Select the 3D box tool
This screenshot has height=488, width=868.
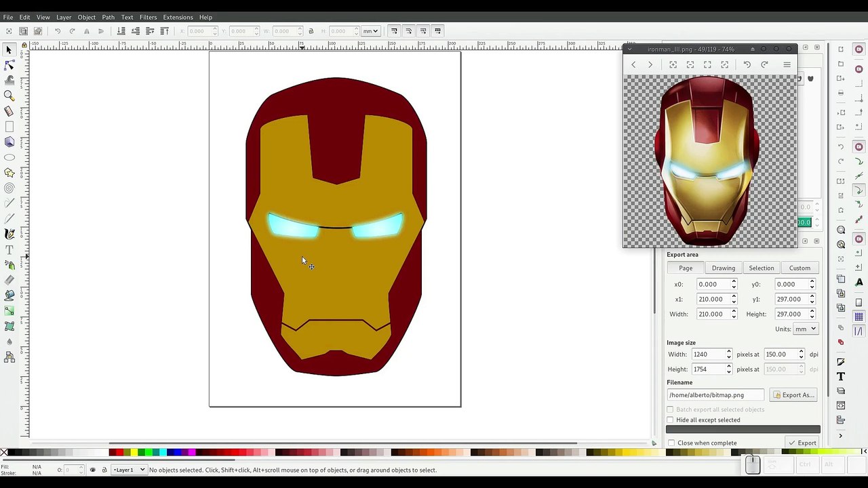click(9, 142)
